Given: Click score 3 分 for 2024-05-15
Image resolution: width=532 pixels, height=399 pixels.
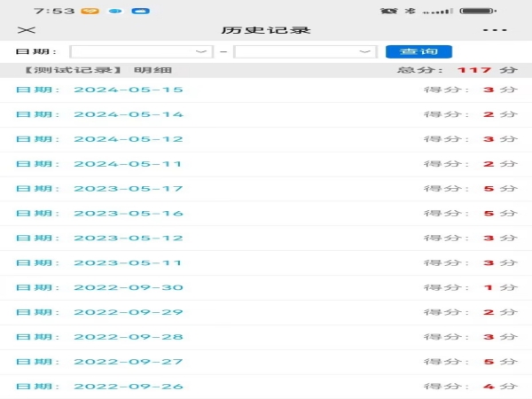Looking at the screenshot, I should tap(500, 90).
